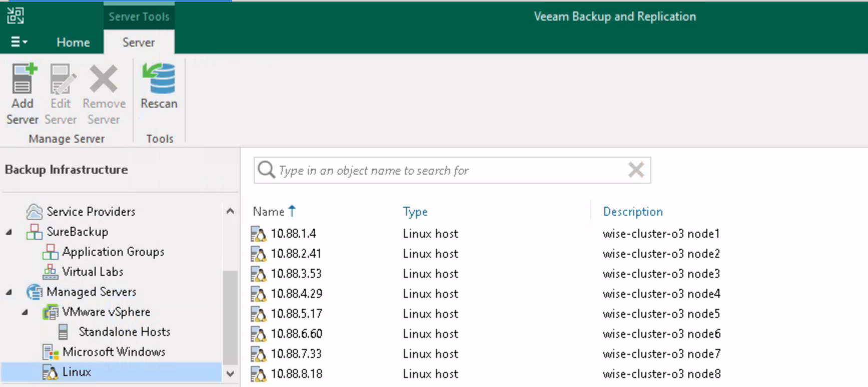Collapse the Managed Servers node
Screen dimensions: 868x387
pos(9,292)
